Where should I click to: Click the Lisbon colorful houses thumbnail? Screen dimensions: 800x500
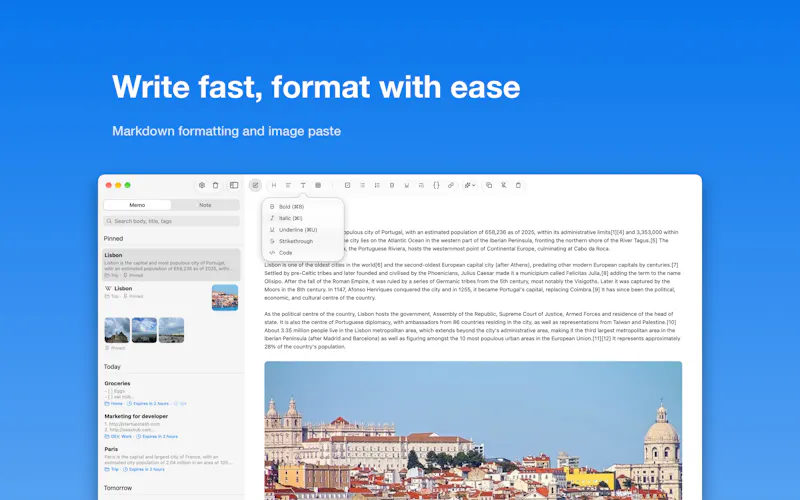pos(225,297)
